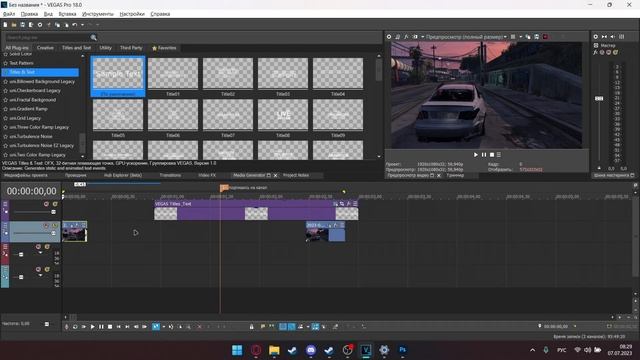The image size is (640, 360).
Task: Select Turbulence Noise in the generator list
Action: tap(31, 136)
